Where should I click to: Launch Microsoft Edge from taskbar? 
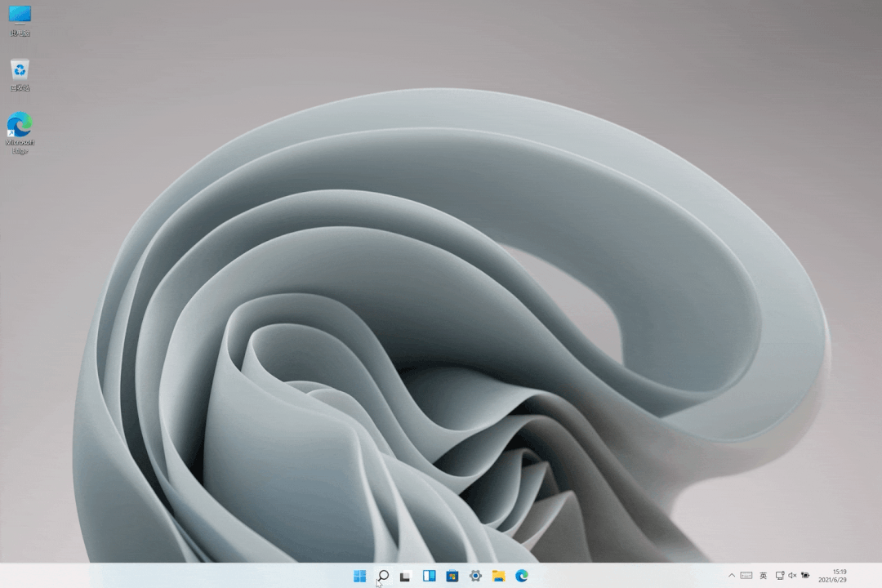click(x=521, y=576)
